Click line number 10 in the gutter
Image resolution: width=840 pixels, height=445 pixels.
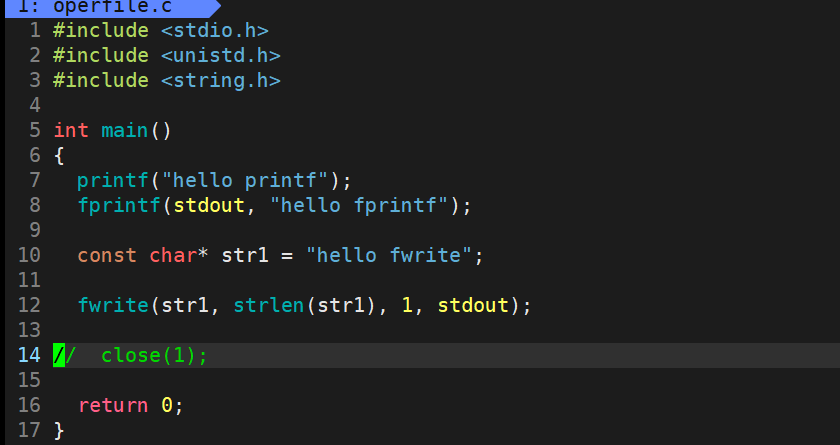(x=29, y=255)
